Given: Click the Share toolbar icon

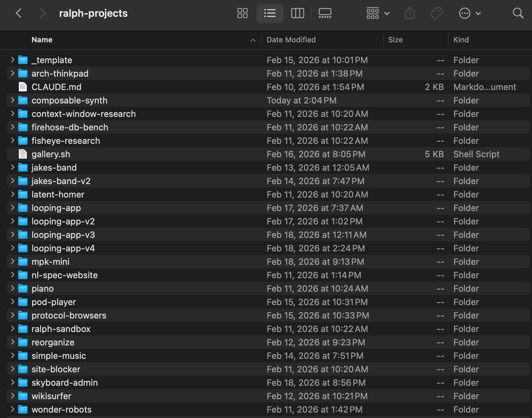Looking at the screenshot, I should click(x=410, y=13).
